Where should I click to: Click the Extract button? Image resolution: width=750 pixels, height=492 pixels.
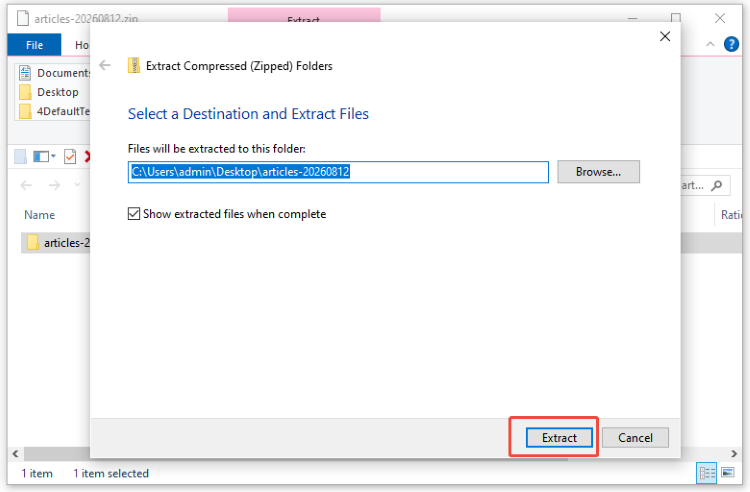click(x=559, y=437)
